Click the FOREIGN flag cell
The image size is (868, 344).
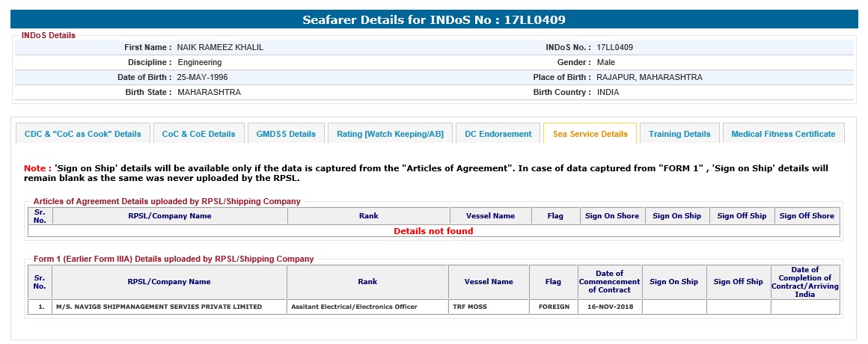point(553,307)
